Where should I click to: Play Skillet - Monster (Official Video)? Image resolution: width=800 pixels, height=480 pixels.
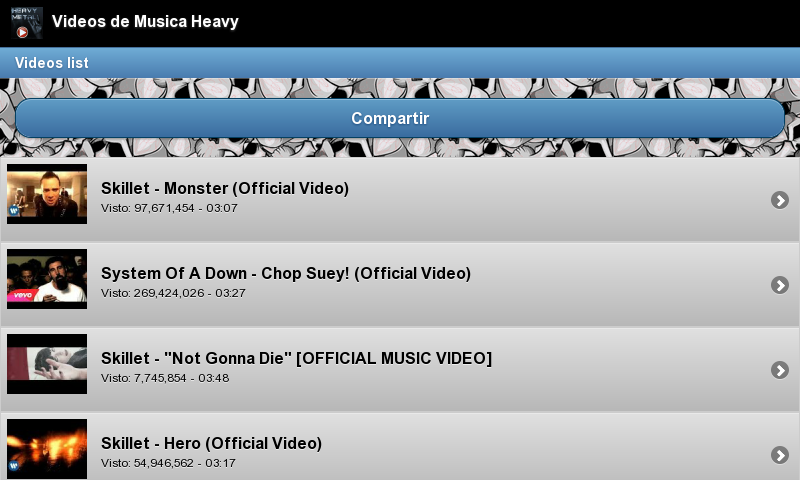[x=225, y=188]
